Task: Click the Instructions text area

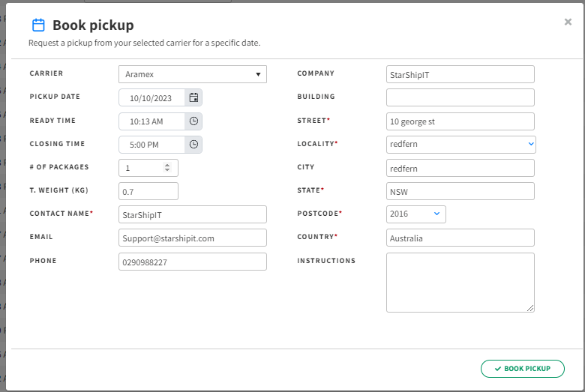Action: tap(460, 283)
